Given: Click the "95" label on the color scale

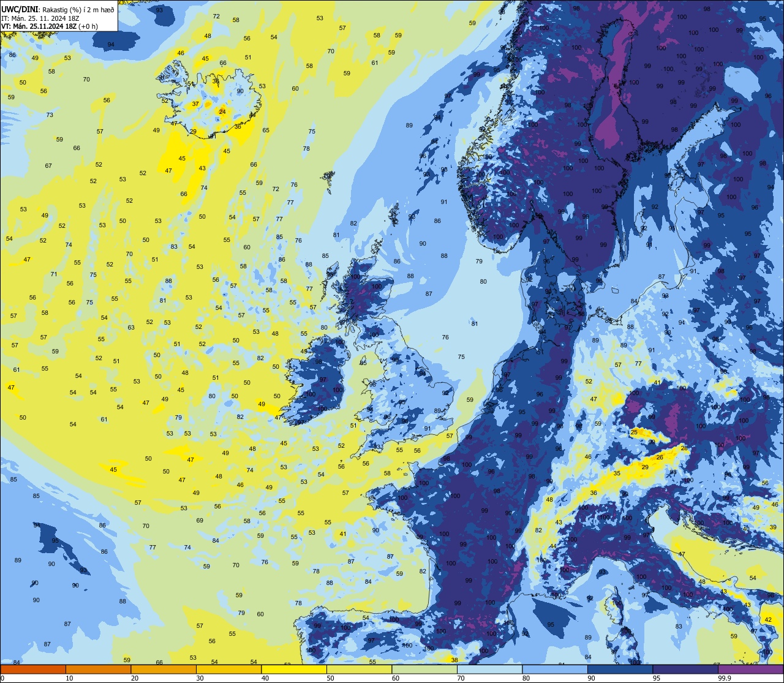Looking at the screenshot, I should [x=657, y=678].
